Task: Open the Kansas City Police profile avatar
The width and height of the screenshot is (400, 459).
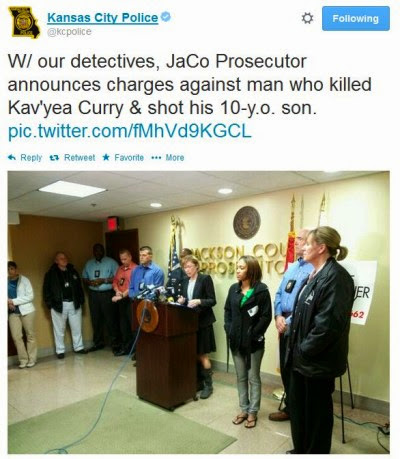Action: pos(24,22)
